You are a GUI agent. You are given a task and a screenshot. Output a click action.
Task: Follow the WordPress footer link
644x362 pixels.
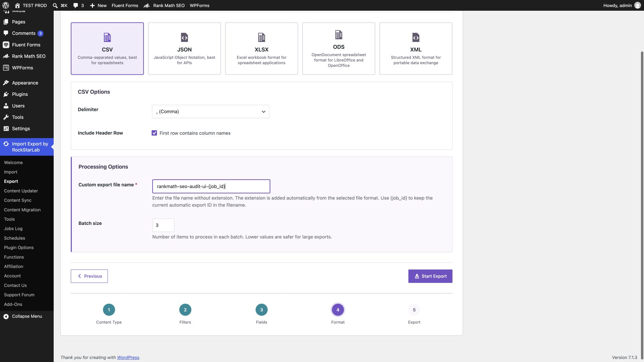pos(128,358)
